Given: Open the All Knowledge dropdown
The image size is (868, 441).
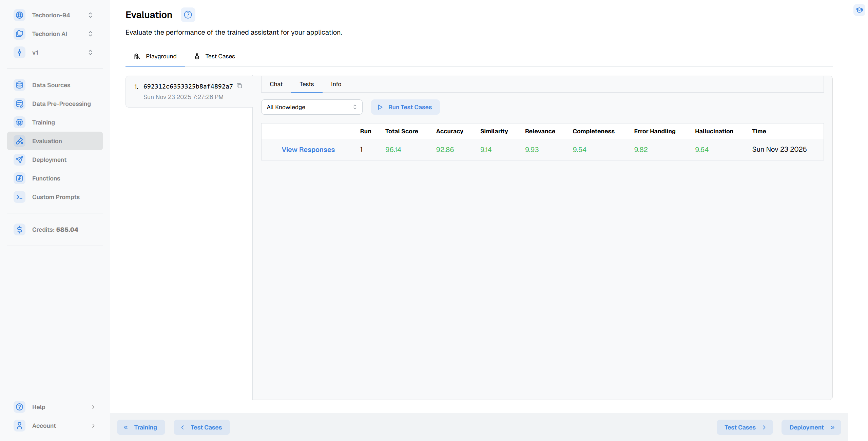Looking at the screenshot, I should (x=311, y=107).
